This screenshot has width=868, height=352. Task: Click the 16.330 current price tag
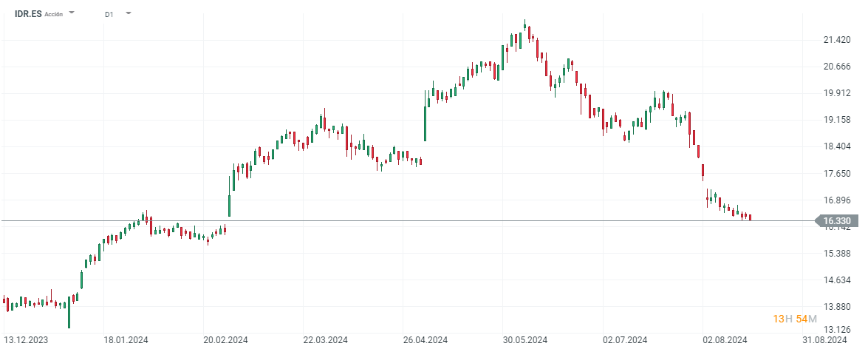pos(835,220)
